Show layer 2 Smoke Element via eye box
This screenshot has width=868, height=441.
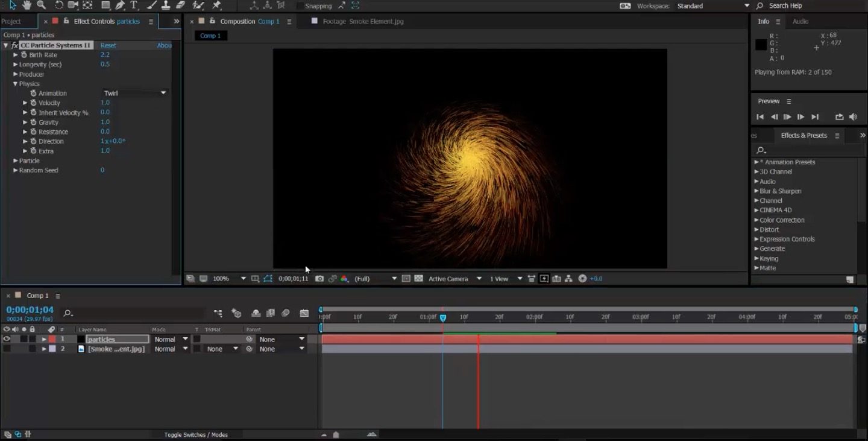(7, 349)
